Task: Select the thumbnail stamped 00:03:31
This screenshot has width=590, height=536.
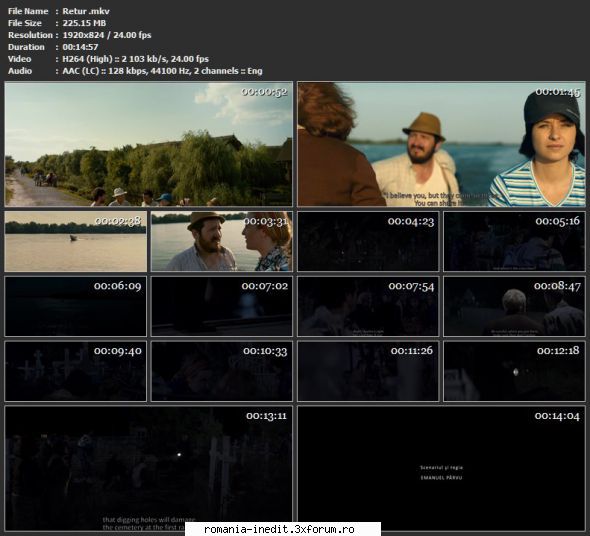Action: [x=222, y=241]
